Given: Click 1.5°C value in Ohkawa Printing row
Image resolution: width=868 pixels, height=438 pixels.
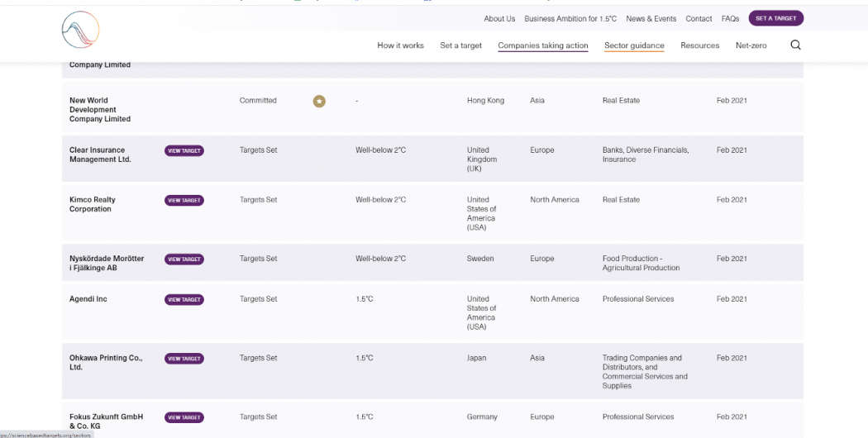Looking at the screenshot, I should coord(365,359).
